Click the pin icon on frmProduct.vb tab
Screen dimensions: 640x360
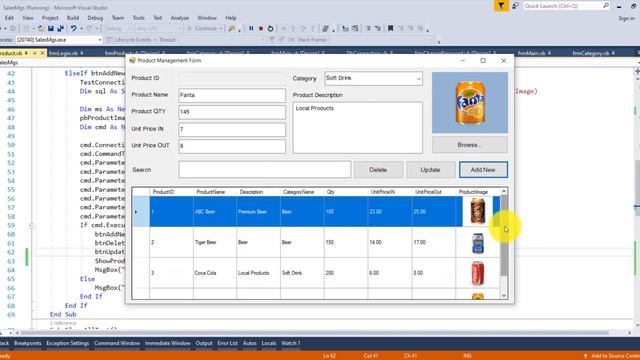(x=27, y=53)
